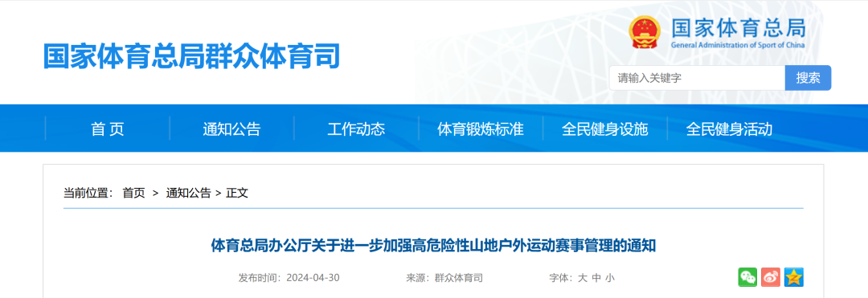Click 正文 in breadcrumb
Image resolution: width=868 pixels, height=298 pixels.
(237, 193)
